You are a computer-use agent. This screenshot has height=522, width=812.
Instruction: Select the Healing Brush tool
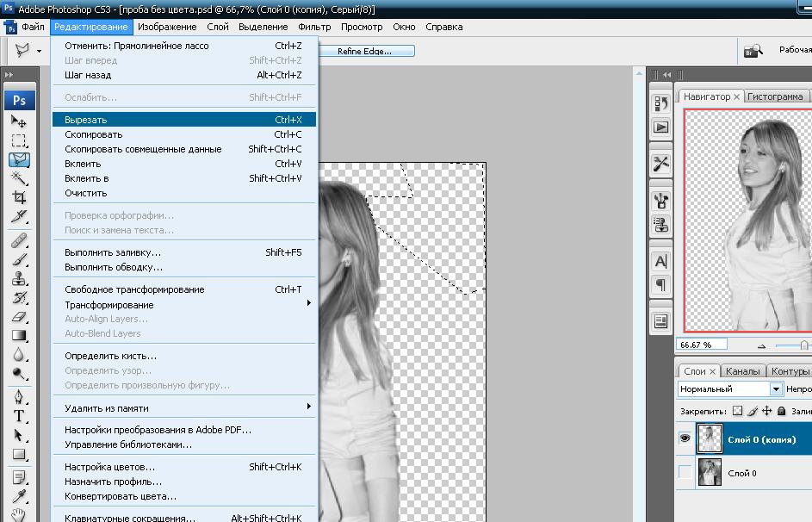tap(19, 240)
